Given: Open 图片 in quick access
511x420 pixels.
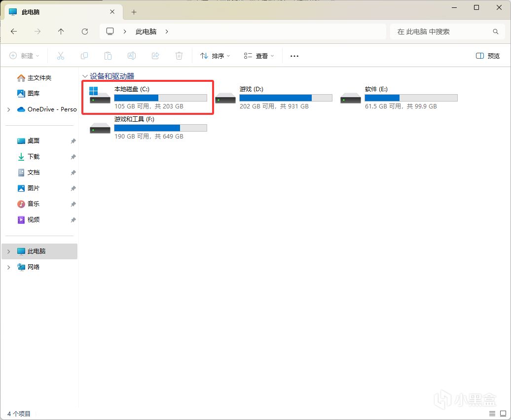Looking at the screenshot, I should (28, 188).
